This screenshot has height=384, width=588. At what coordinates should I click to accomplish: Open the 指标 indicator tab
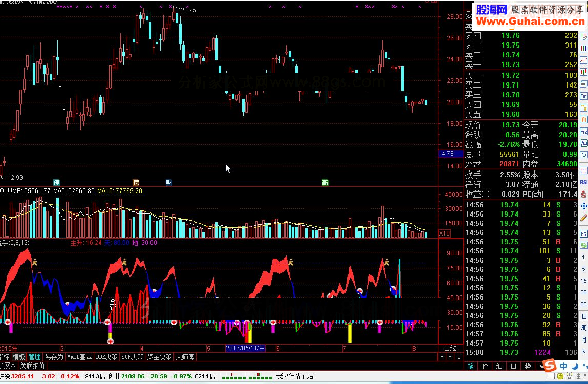[x=5, y=356]
